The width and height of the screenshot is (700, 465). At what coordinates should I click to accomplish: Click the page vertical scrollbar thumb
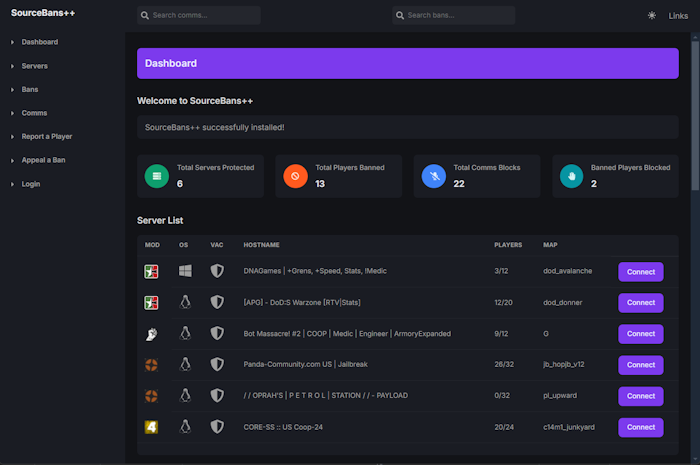pos(695,116)
